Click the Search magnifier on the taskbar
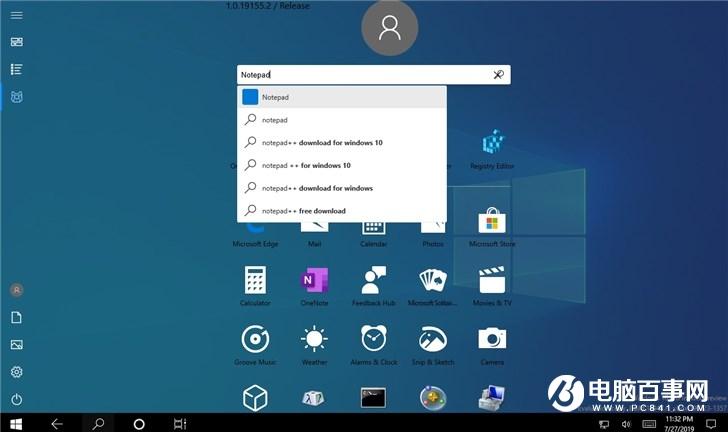728x432 pixels. click(x=98, y=424)
